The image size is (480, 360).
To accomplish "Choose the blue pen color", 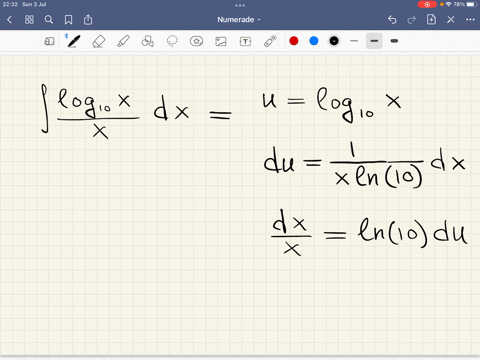I will pos(314,41).
